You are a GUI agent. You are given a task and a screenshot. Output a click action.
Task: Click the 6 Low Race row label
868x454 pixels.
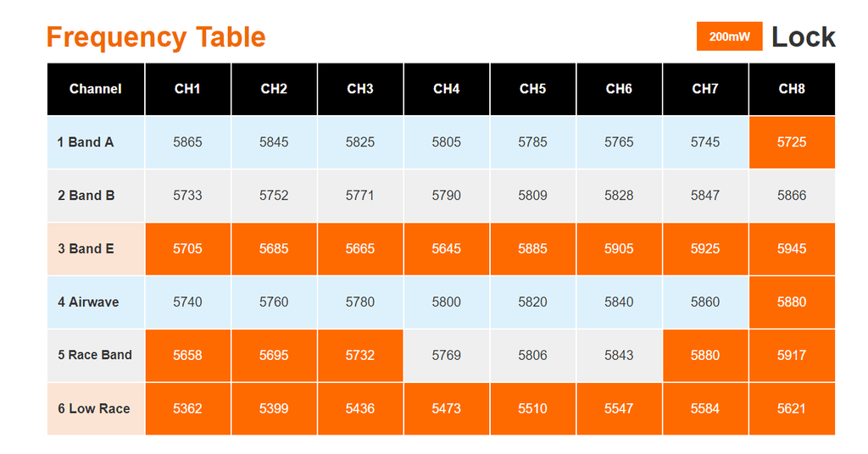[x=94, y=408]
